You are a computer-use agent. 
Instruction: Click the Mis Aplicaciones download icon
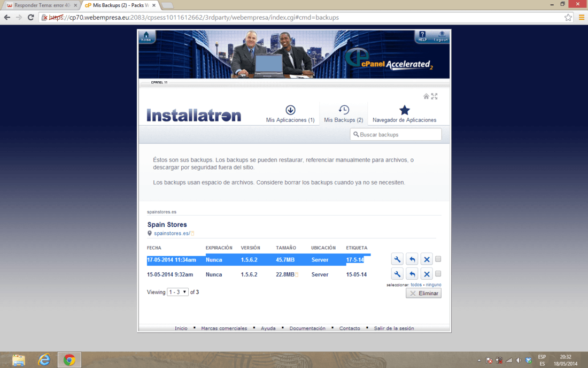pyautogui.click(x=290, y=110)
